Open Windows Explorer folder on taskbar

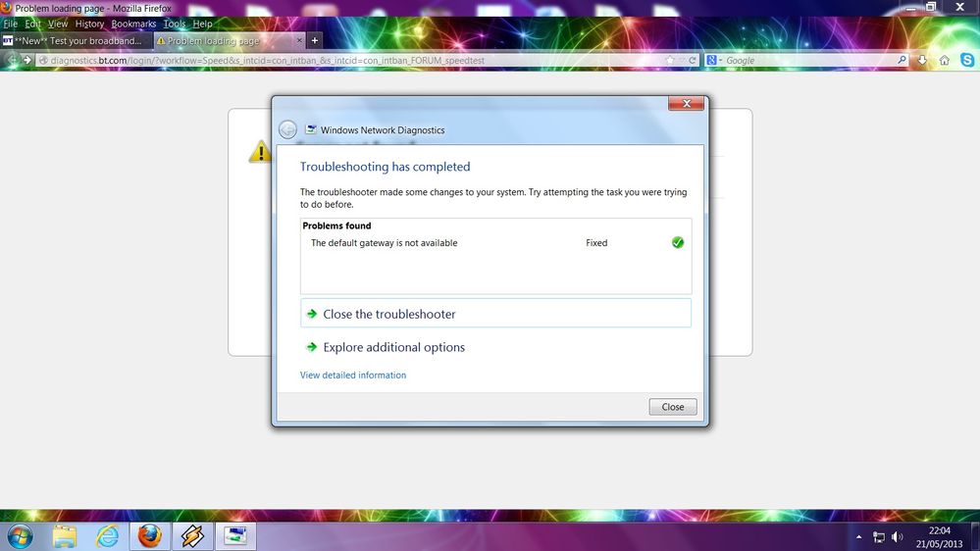coord(65,536)
